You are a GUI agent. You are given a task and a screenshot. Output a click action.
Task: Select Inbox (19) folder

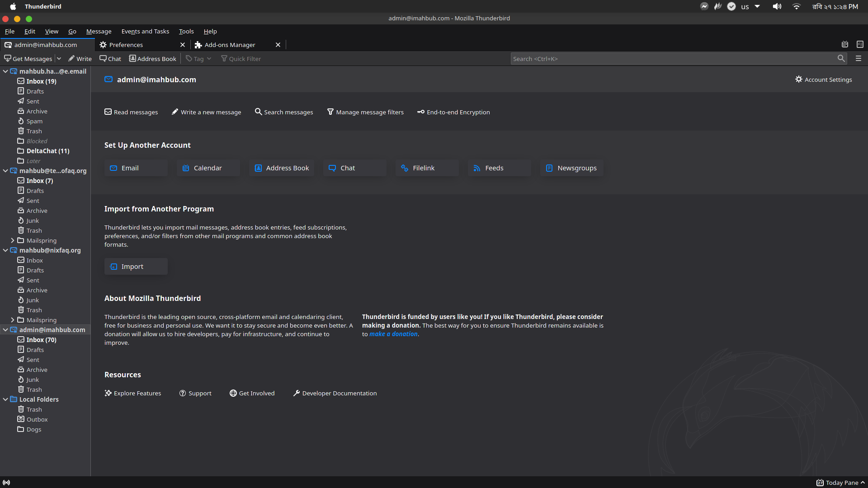point(45,81)
